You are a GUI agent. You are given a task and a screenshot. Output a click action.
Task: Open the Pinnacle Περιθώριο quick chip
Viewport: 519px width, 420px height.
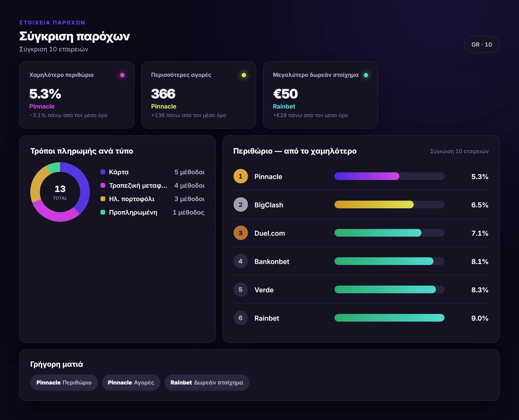click(64, 383)
